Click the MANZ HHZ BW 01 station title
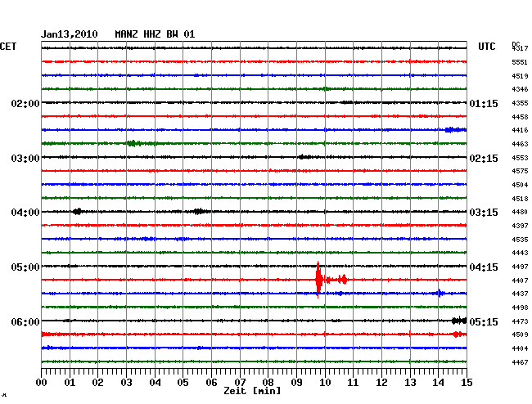Viewport: 532px width, 404px height. 156,34
